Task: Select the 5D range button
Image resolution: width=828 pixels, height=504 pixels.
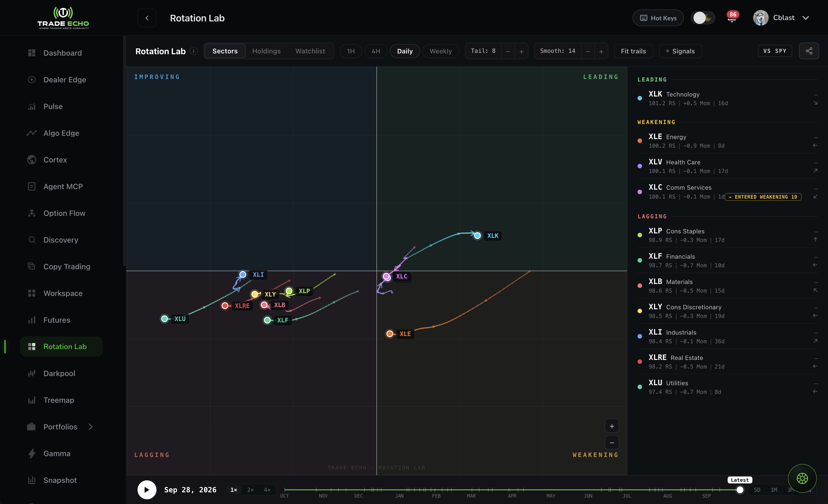Action: (757, 490)
